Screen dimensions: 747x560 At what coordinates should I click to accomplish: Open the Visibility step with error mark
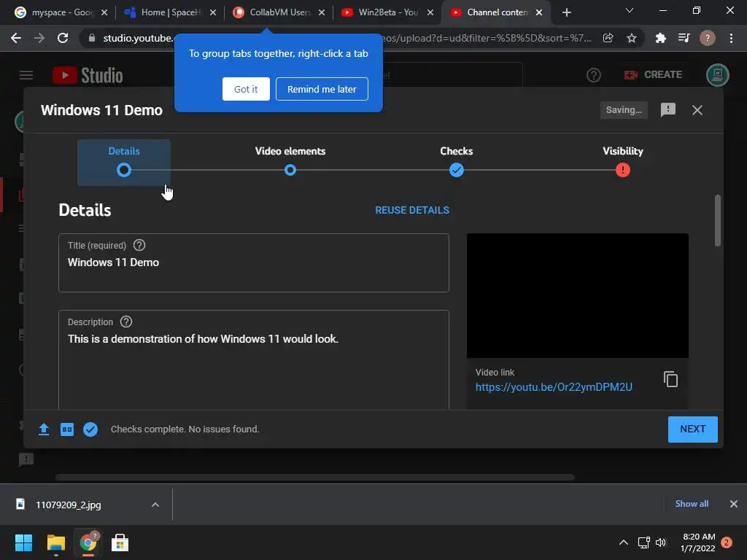[623, 161]
